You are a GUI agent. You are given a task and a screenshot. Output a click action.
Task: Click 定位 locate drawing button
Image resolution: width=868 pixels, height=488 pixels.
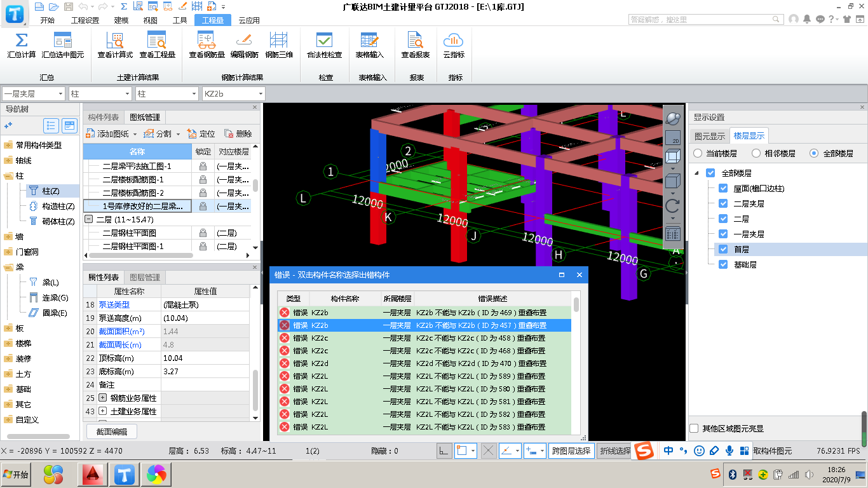point(201,133)
